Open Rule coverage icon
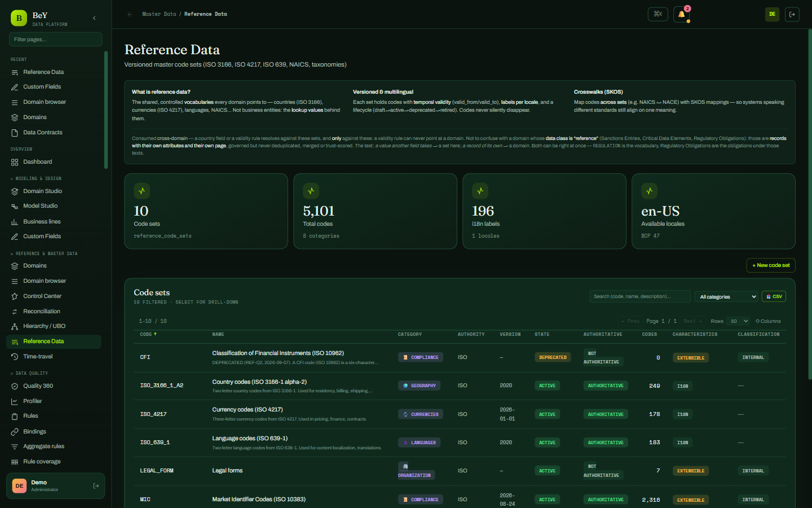Screen dimensions: 812x508 pyautogui.click(x=15, y=462)
